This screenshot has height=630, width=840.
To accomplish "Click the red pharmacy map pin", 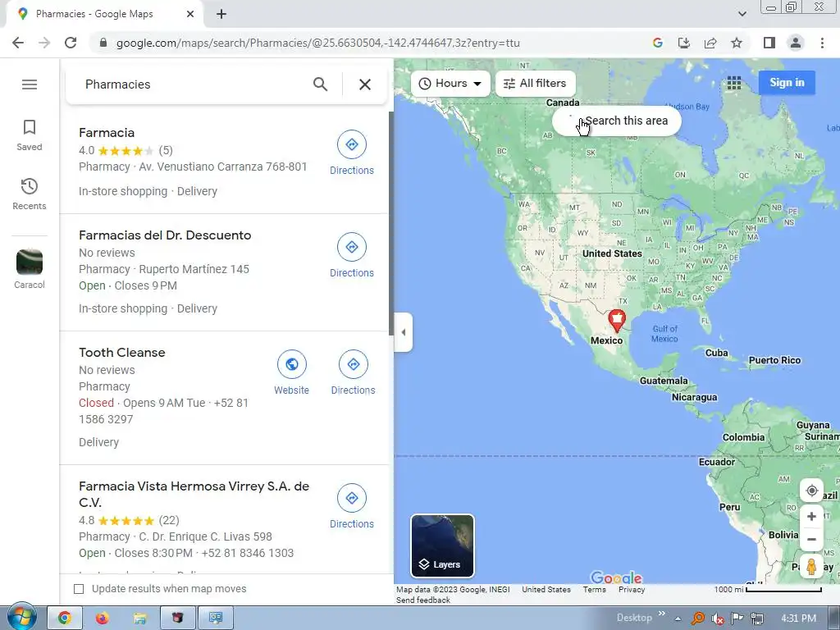I will click(x=617, y=321).
